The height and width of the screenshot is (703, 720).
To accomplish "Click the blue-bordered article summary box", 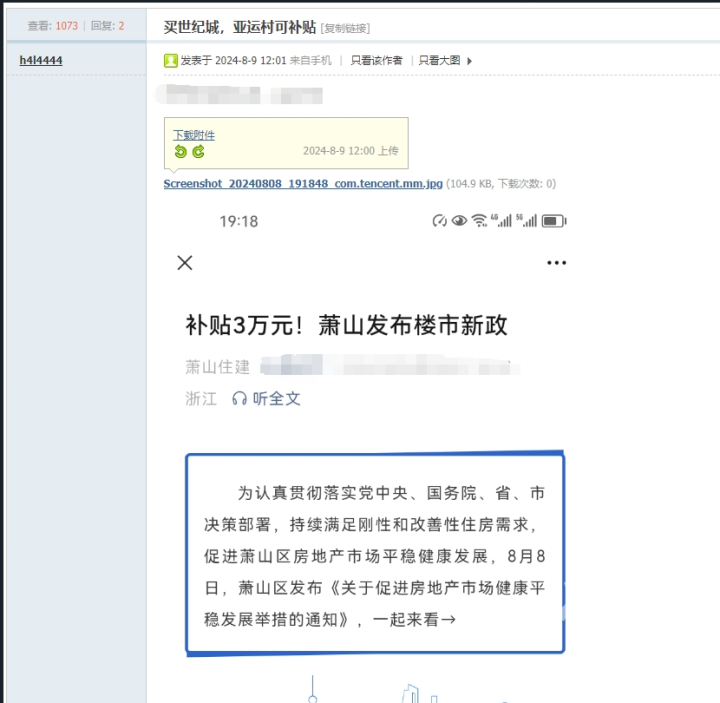I will 375,553.
